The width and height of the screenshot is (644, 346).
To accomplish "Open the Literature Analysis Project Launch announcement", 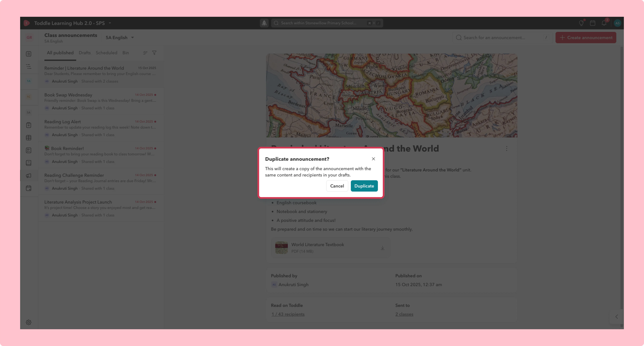I will tap(101, 208).
